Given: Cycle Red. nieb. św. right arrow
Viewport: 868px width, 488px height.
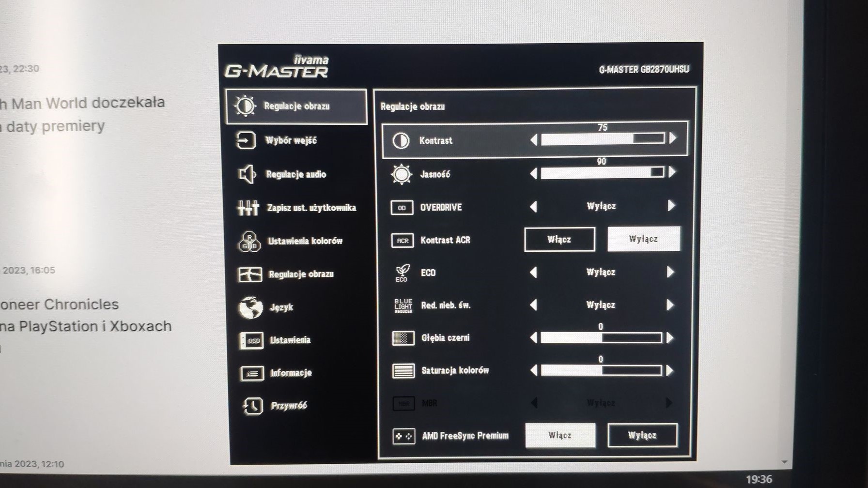Looking at the screenshot, I should tap(670, 305).
